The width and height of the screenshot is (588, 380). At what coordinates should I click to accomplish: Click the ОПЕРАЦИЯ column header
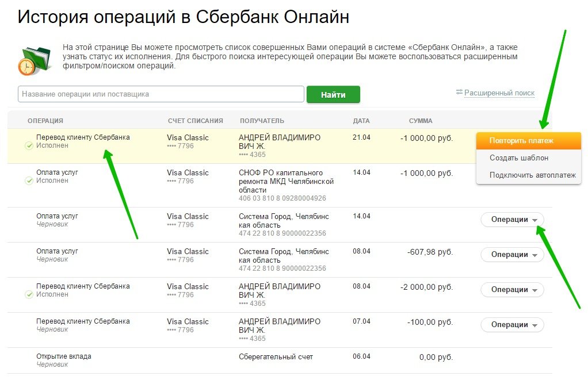point(45,121)
